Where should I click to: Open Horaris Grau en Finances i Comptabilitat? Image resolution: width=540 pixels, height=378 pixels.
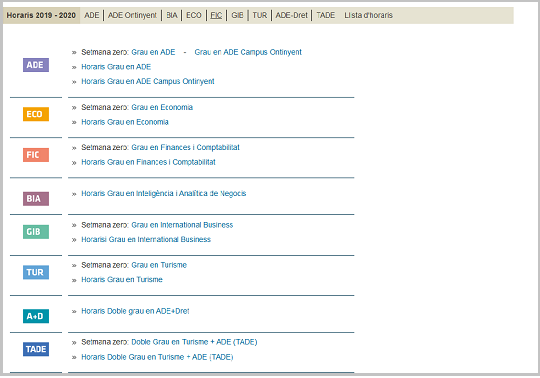tap(148, 162)
